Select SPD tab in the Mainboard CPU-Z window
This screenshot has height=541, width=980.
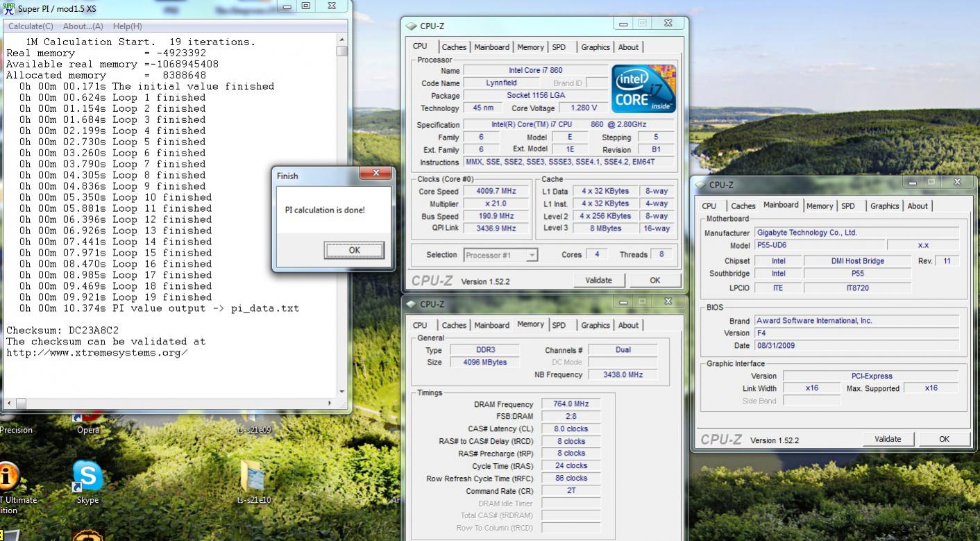(848, 206)
